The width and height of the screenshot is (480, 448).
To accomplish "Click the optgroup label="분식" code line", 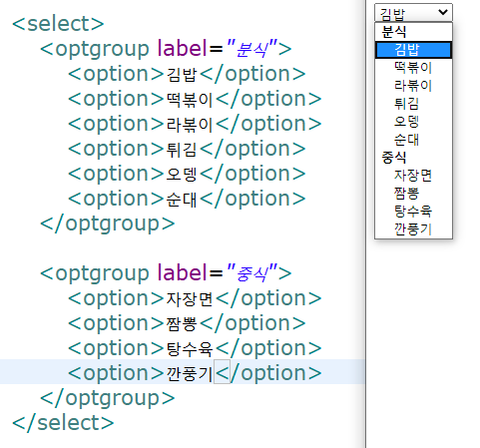I will pos(166,49).
